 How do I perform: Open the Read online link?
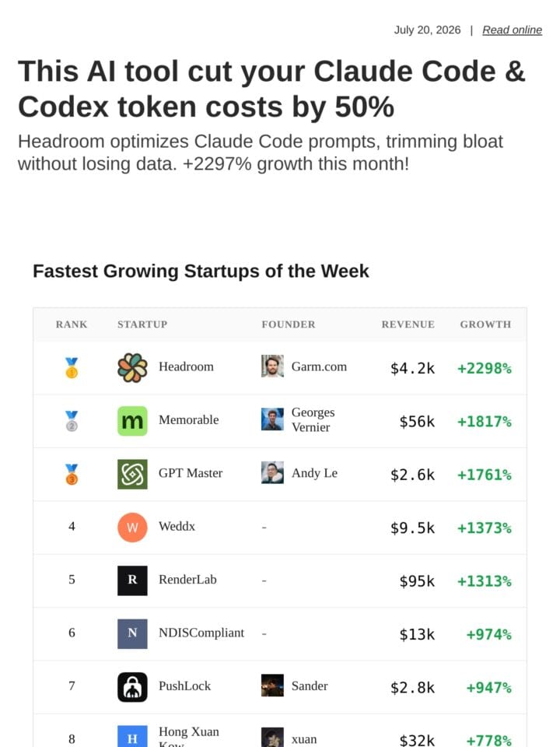coord(512,30)
